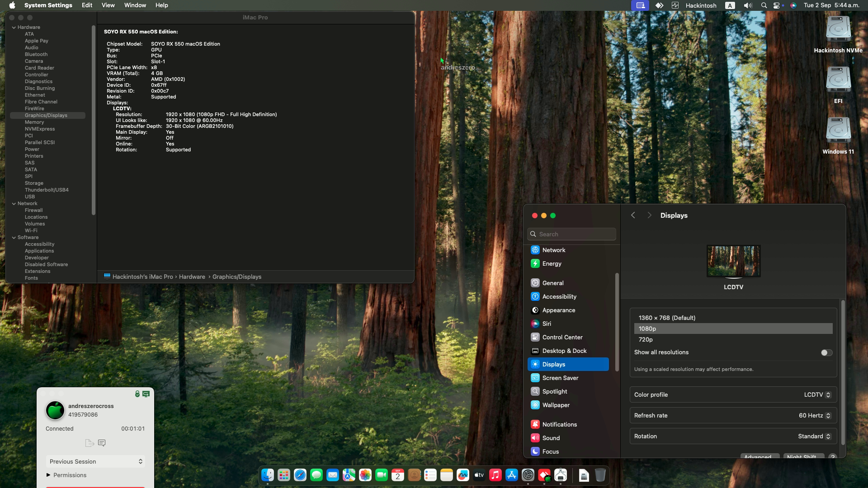Viewport: 868px width, 488px height.
Task: Open AnyDesk from the Dock
Action: pos(544,475)
